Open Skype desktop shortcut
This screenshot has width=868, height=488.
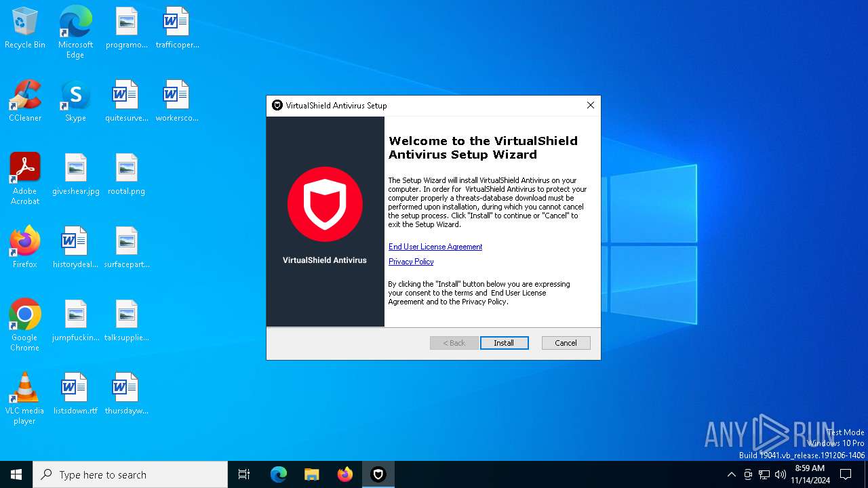(x=75, y=102)
